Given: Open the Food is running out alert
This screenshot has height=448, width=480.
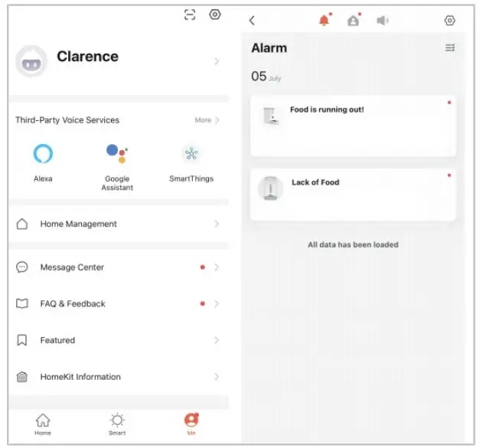Looking at the screenshot, I should coord(353,126).
